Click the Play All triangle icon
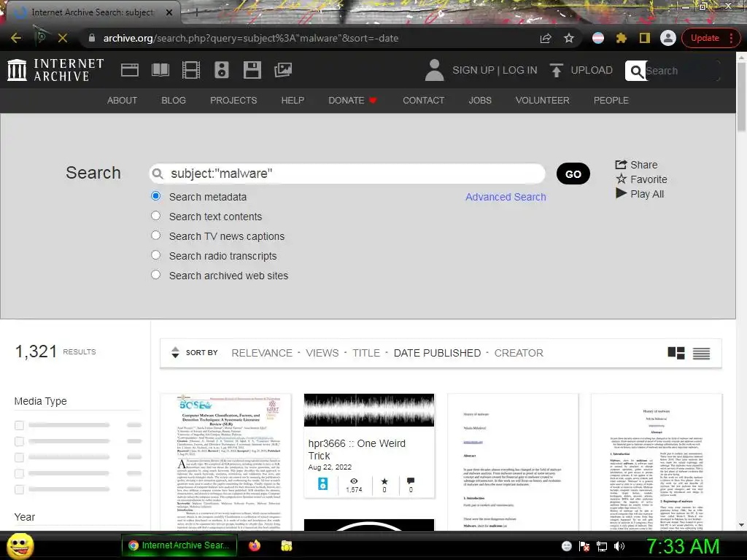Screen dimensions: 747x560 [621, 193]
